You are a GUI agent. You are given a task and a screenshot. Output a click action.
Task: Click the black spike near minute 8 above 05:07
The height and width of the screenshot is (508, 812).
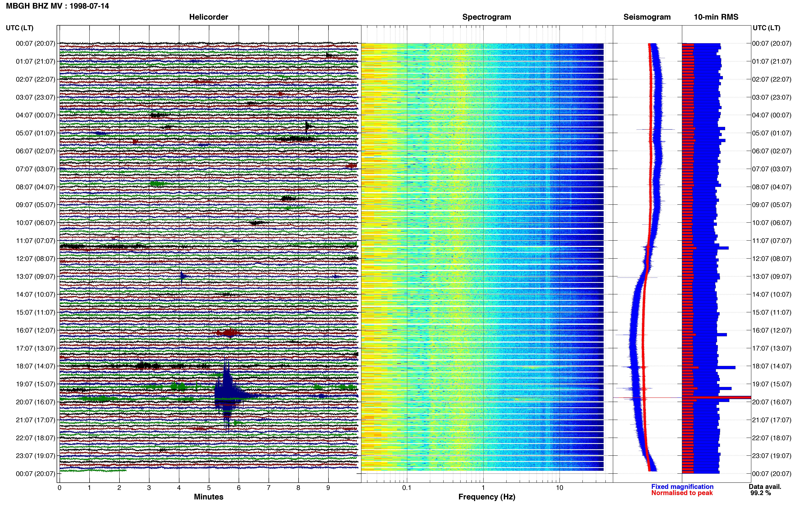click(308, 127)
